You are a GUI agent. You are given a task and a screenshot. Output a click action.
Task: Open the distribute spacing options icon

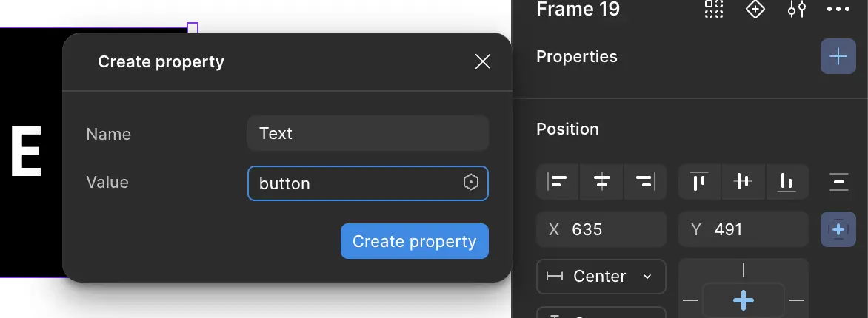[838, 181]
